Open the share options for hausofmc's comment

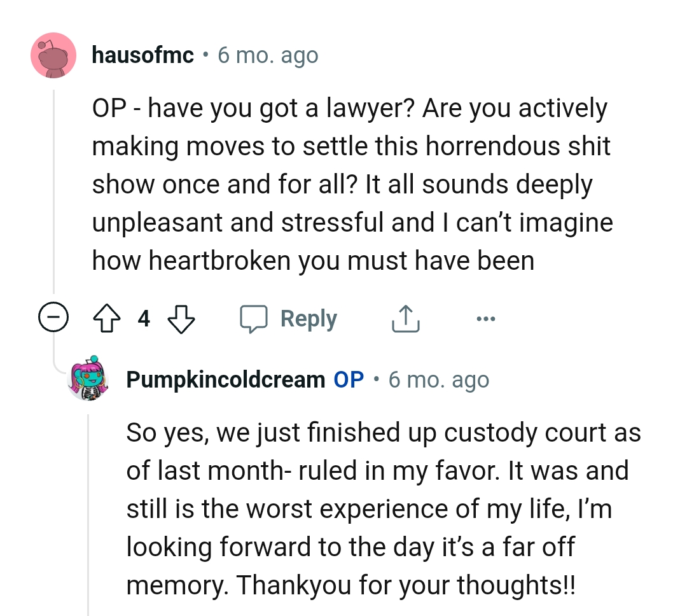[406, 318]
